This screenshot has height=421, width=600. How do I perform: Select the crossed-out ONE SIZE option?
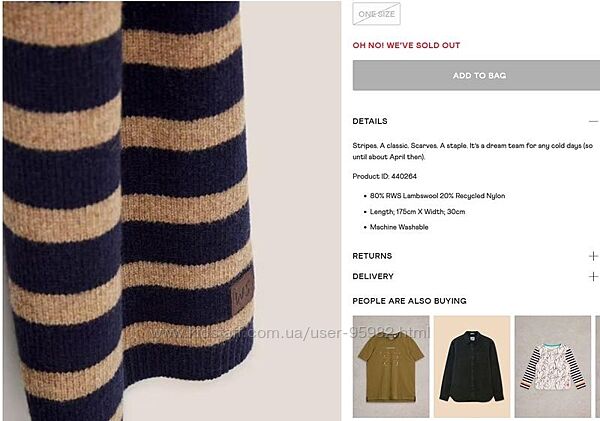(377, 14)
